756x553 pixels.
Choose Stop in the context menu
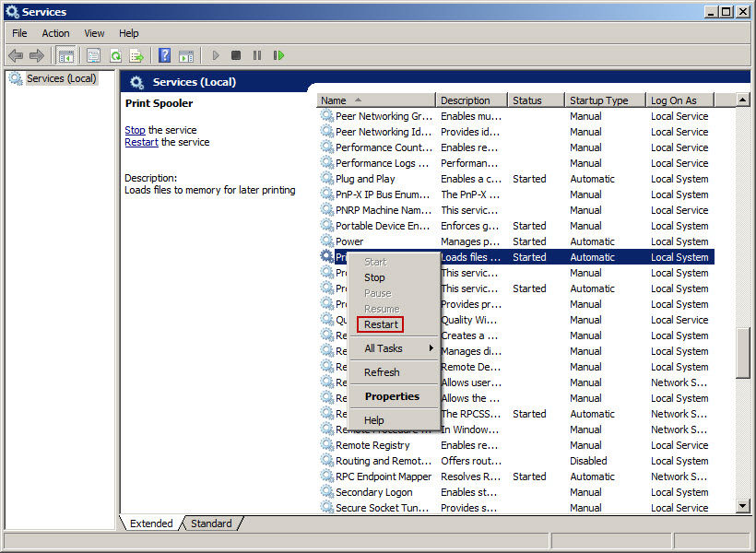coord(374,277)
